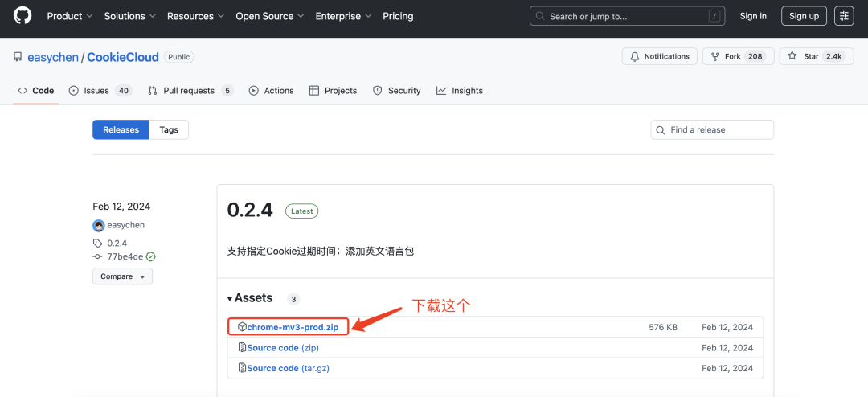Open the CookieCloud repository link
The height and width of the screenshot is (397, 868).
pyautogui.click(x=123, y=57)
